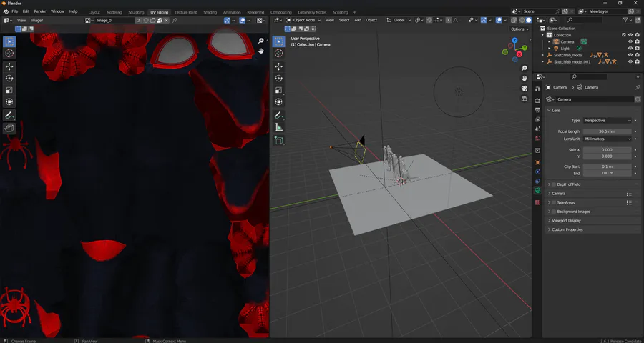Enable the Safe Areas checkbox
This screenshot has height=343, width=644.
[554, 203]
